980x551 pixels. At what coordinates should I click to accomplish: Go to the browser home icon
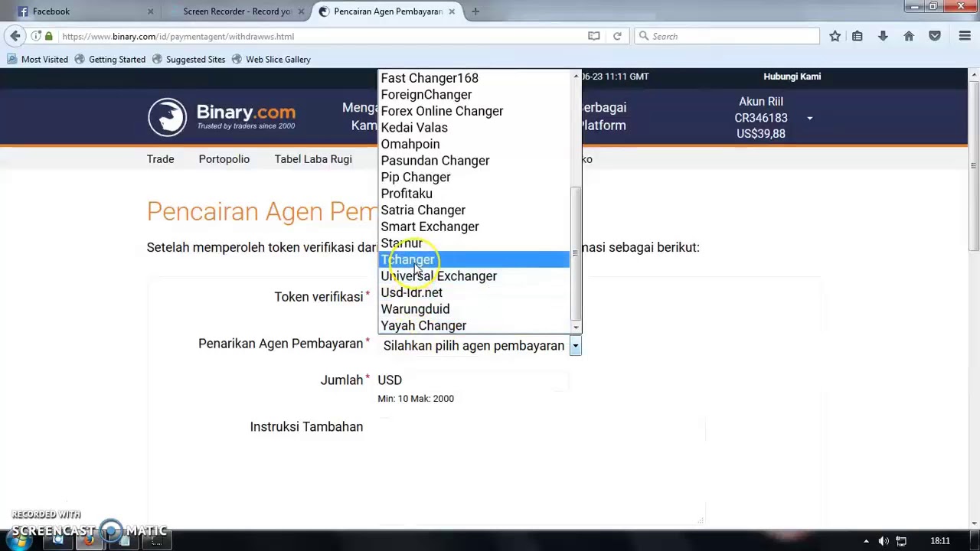909,36
